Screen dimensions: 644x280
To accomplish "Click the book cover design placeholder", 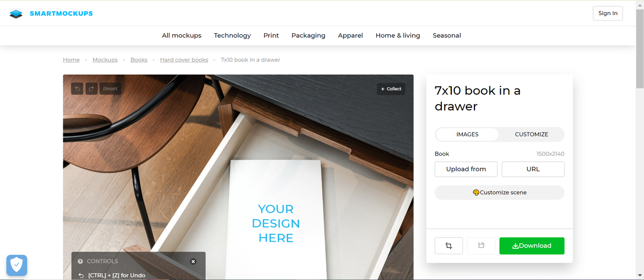I will point(276,223).
